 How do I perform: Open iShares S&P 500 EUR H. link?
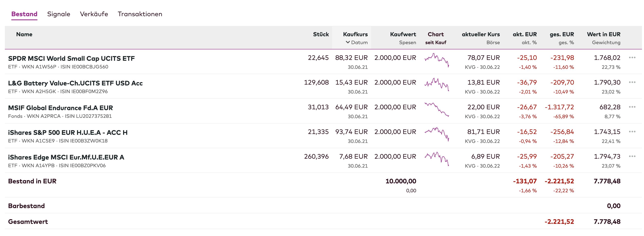pyautogui.click(x=68, y=132)
